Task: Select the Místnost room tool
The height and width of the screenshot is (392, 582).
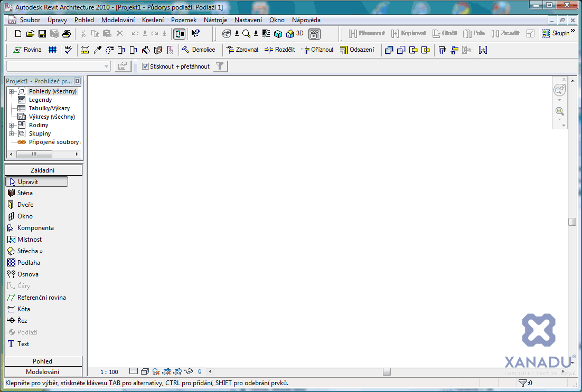Action: pyautogui.click(x=24, y=240)
